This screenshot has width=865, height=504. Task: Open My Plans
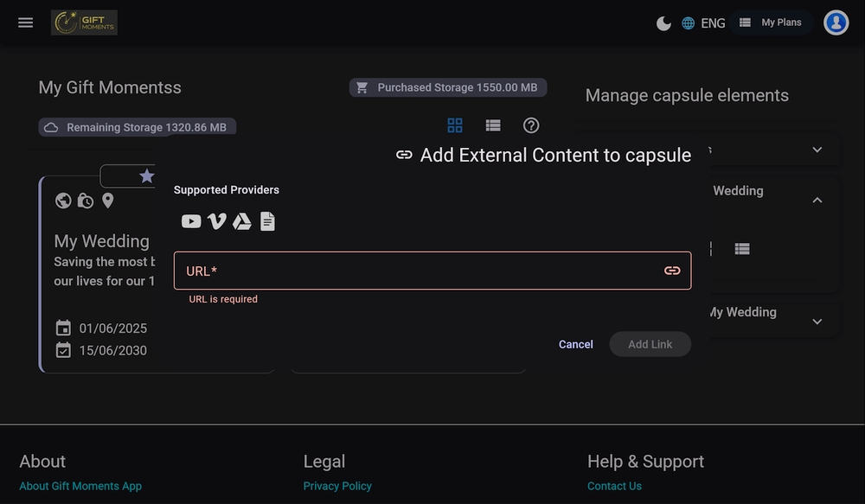[771, 22]
